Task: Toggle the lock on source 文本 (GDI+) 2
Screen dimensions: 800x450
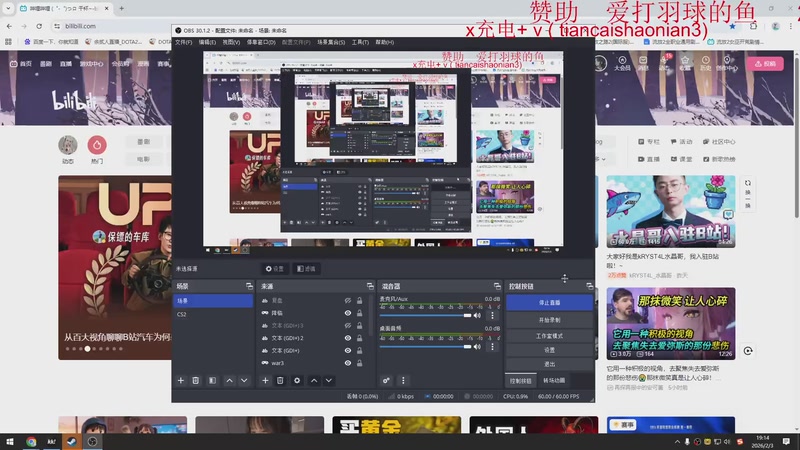Action: coord(359,338)
